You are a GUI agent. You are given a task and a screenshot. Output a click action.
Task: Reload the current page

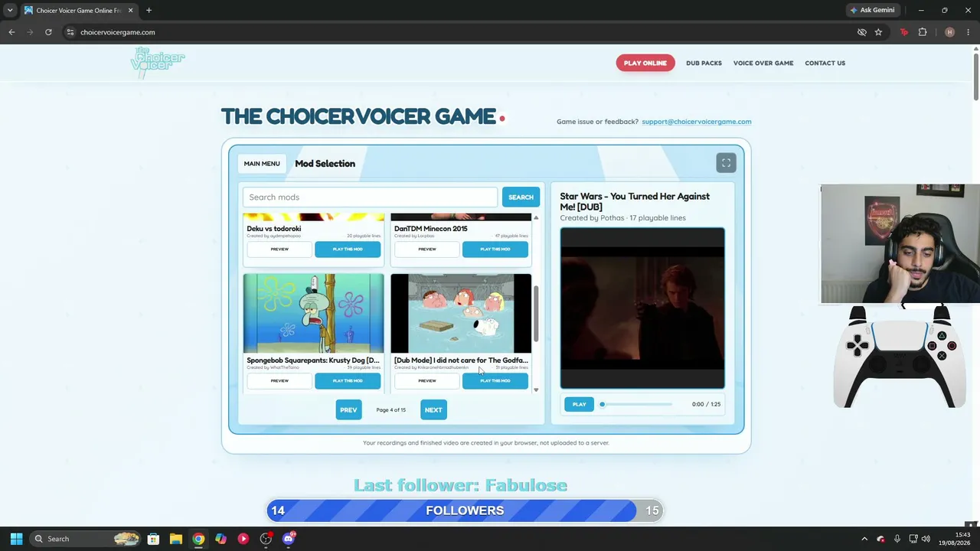[48, 32]
